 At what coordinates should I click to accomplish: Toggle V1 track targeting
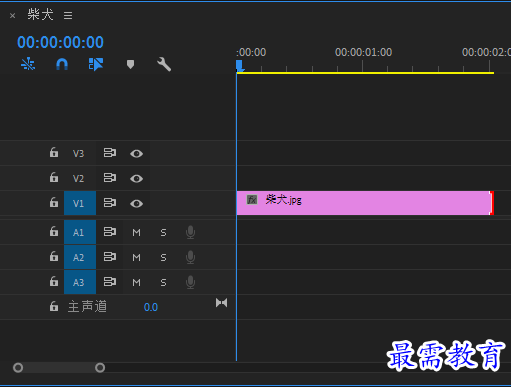(x=80, y=203)
